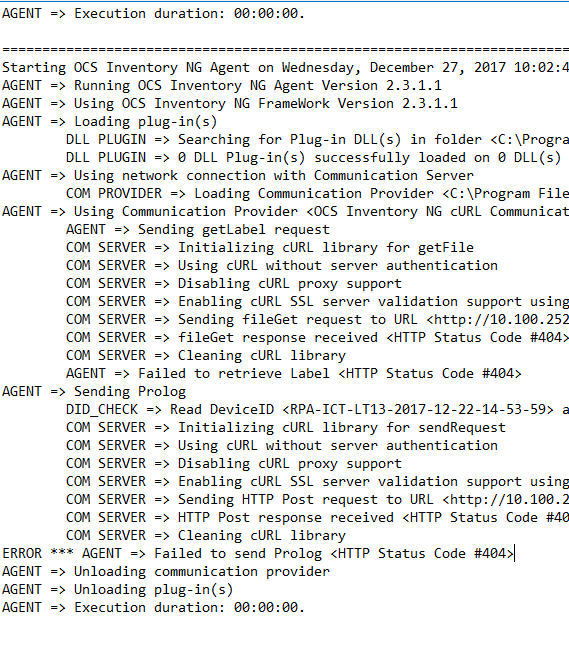Click the 'Loading plug-in(s)' log line
Image resolution: width=569 pixels, height=660 pixels.
110,122
